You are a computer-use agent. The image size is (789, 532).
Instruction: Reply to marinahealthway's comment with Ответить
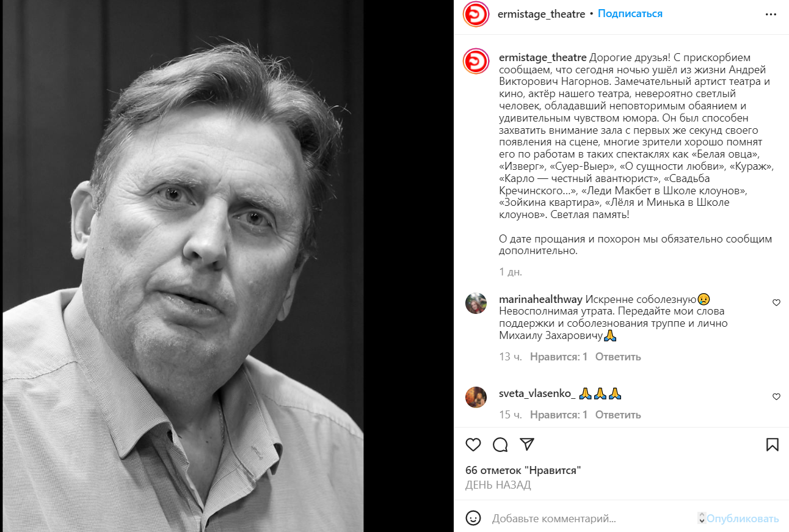coord(618,357)
